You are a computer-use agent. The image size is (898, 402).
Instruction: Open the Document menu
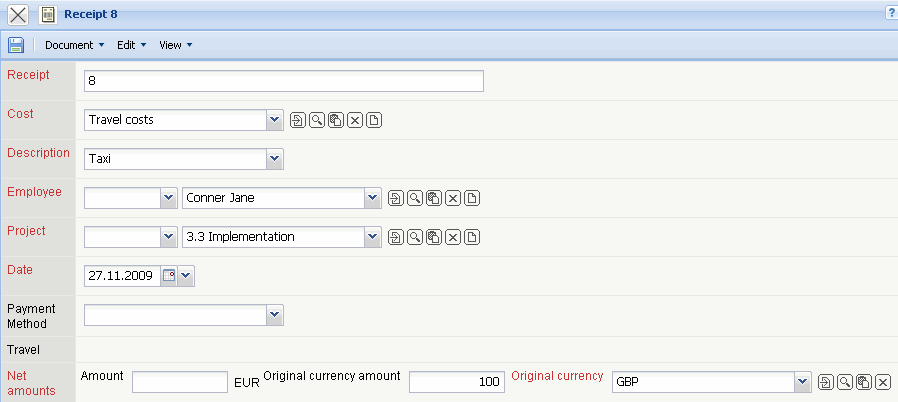tap(74, 45)
